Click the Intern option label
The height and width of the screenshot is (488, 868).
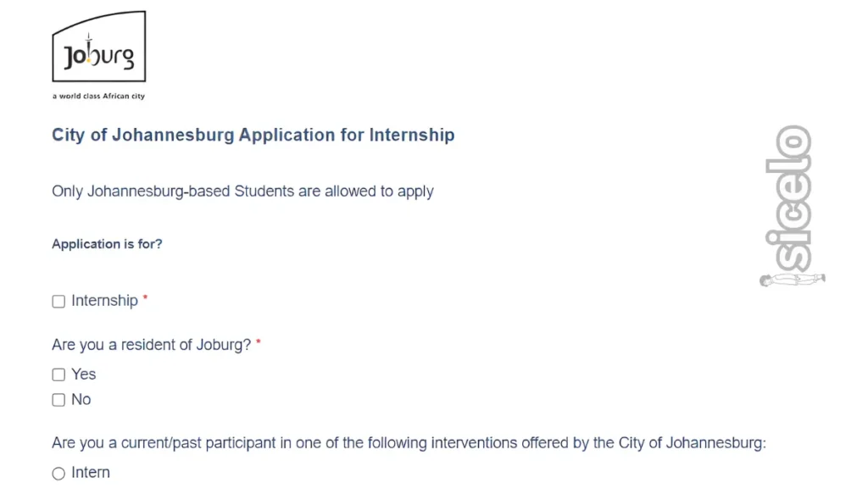(x=91, y=473)
